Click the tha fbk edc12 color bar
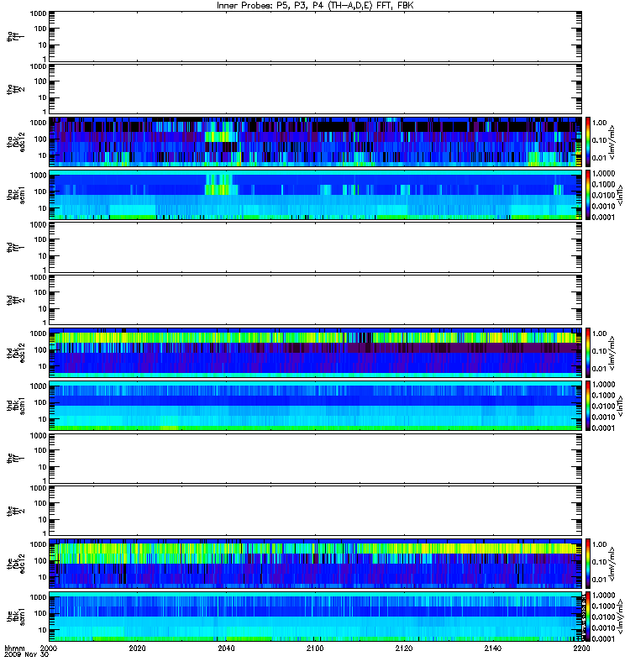This screenshot has width=630, height=672. (x=587, y=142)
